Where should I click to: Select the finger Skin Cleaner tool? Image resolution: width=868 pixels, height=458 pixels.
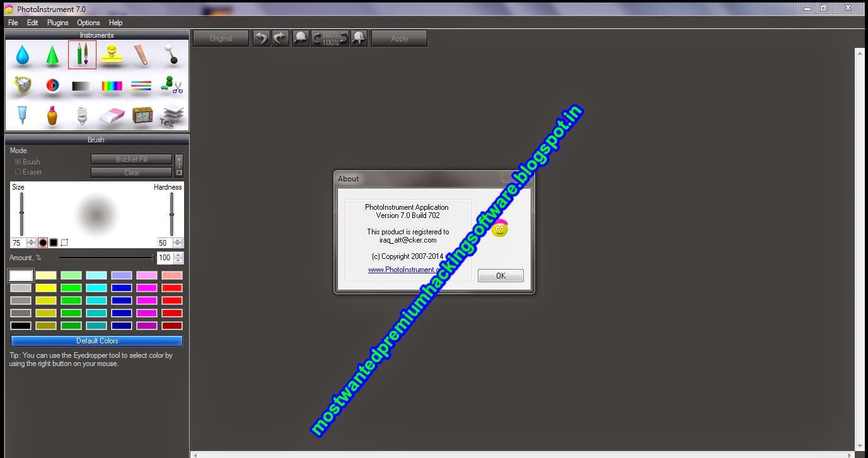pos(142,55)
